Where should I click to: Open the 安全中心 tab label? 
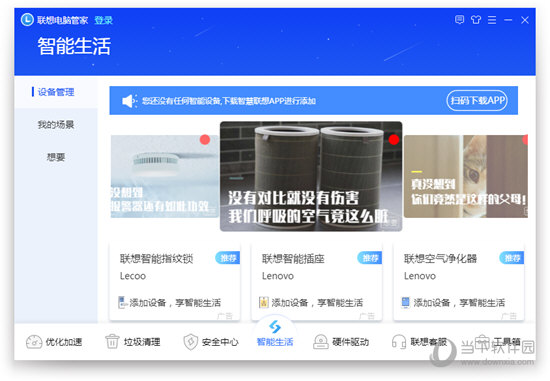tap(220, 342)
